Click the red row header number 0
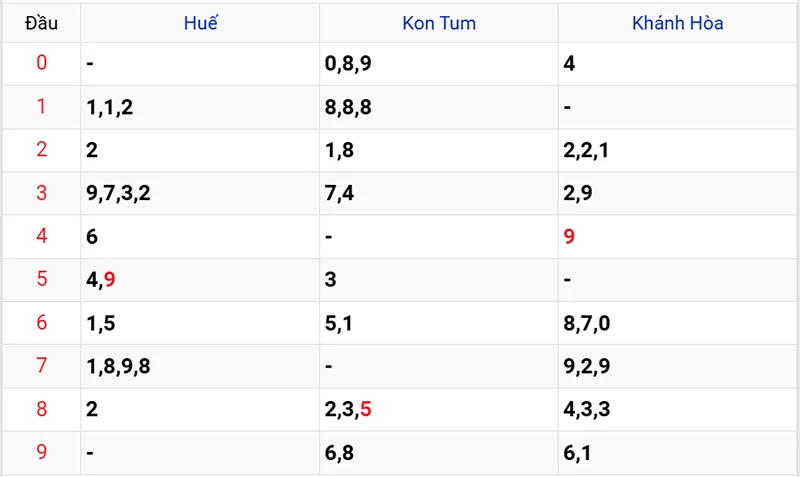The width and height of the screenshot is (800, 477). 42,63
